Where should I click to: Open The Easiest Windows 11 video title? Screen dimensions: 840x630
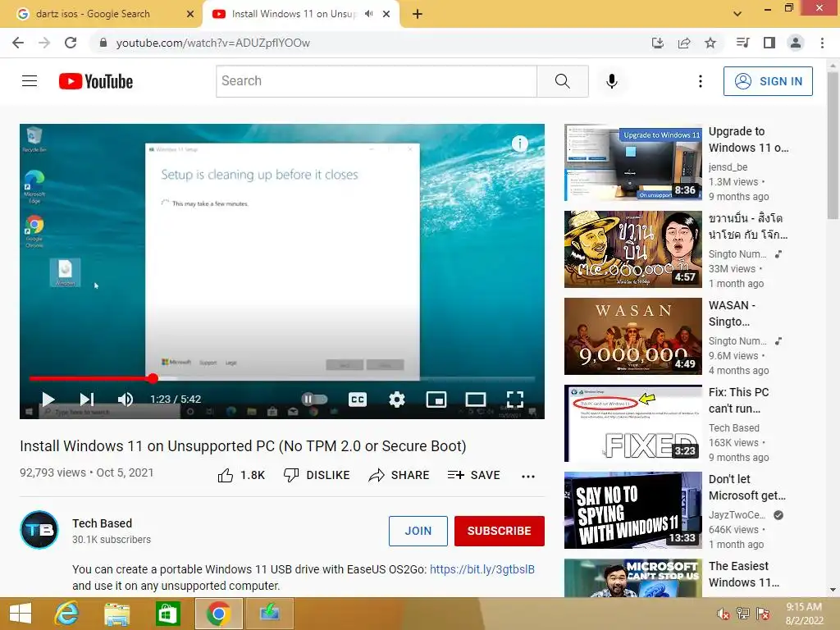coord(743,573)
